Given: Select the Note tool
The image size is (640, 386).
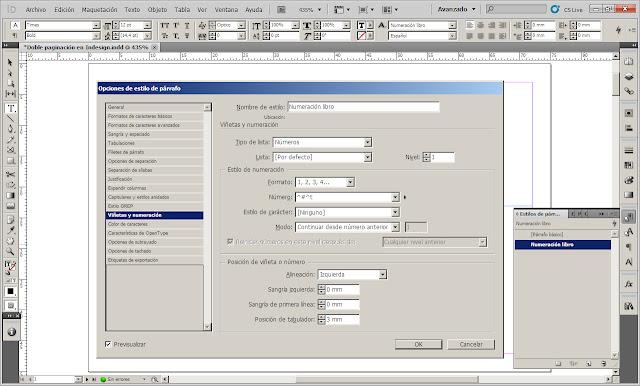Looking at the screenshot, I should pos(10,220).
